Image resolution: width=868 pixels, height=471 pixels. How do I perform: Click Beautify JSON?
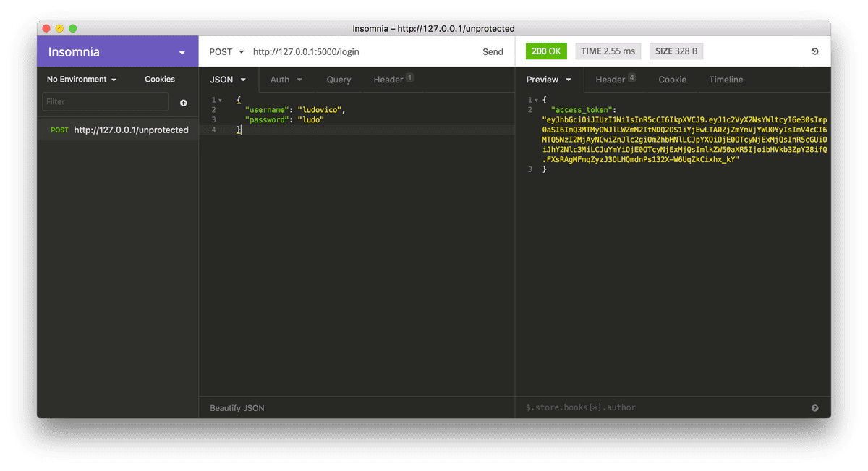point(237,408)
